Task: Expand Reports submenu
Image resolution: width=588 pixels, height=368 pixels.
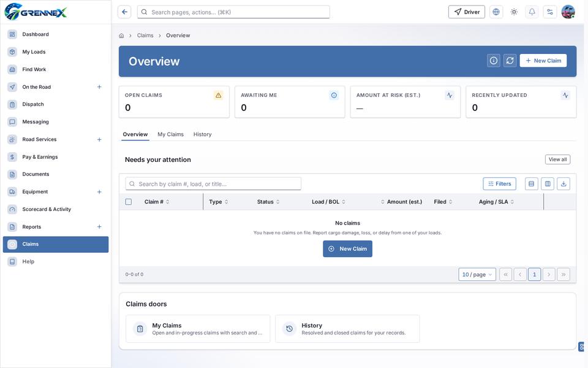Action: tap(99, 227)
